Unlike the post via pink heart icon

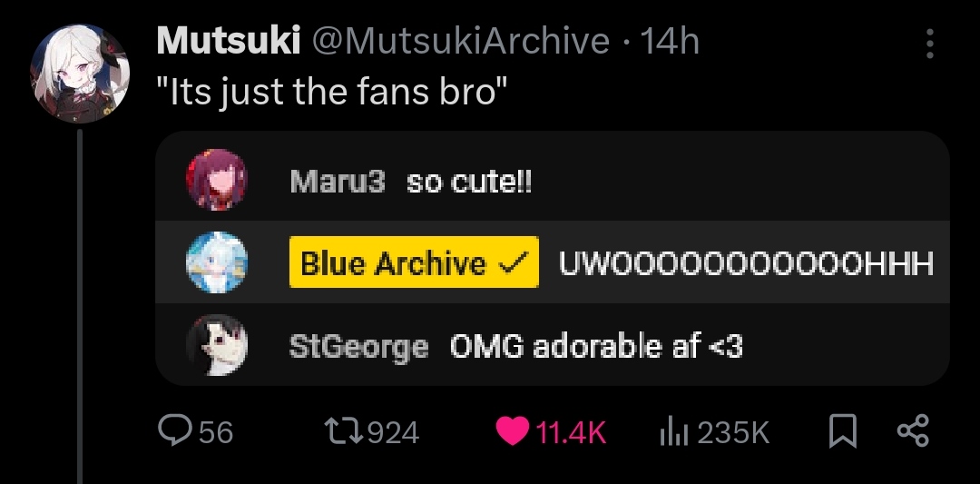pos(513,431)
